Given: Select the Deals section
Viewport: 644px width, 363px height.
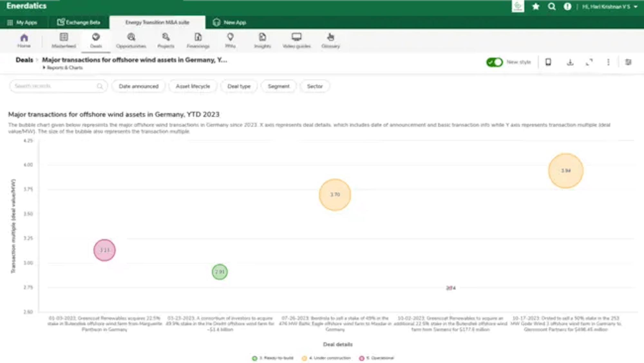Looking at the screenshot, I should 96,41.
